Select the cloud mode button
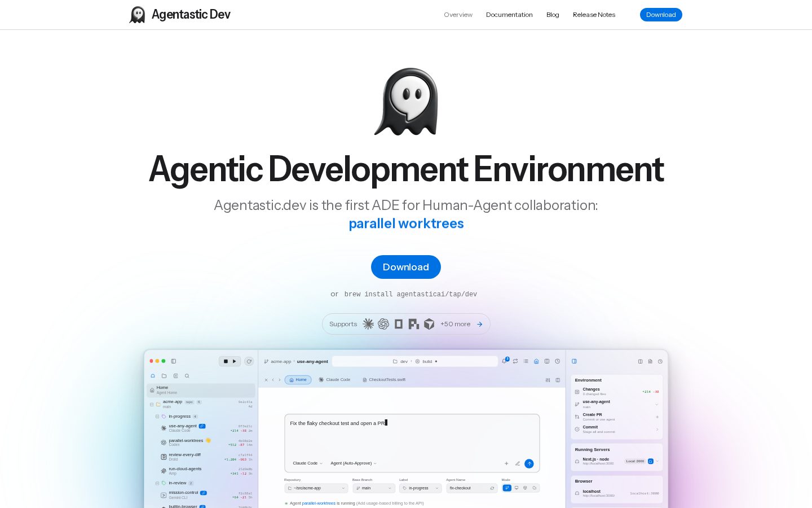The height and width of the screenshot is (508, 812). click(534, 488)
